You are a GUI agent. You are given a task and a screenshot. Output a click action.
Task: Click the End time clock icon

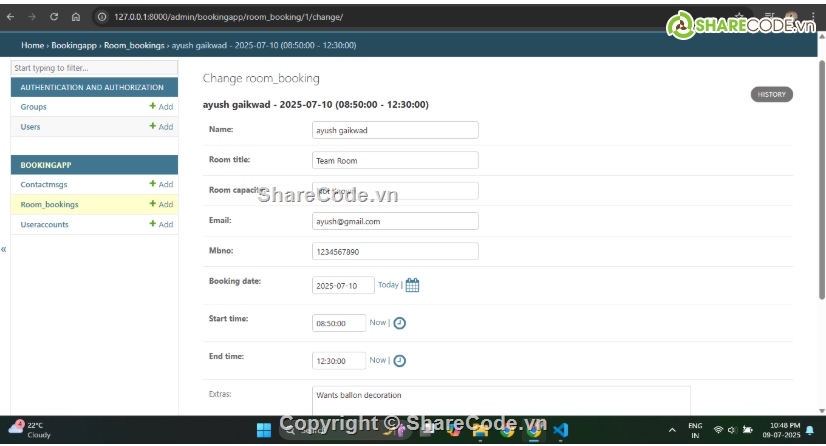point(399,360)
